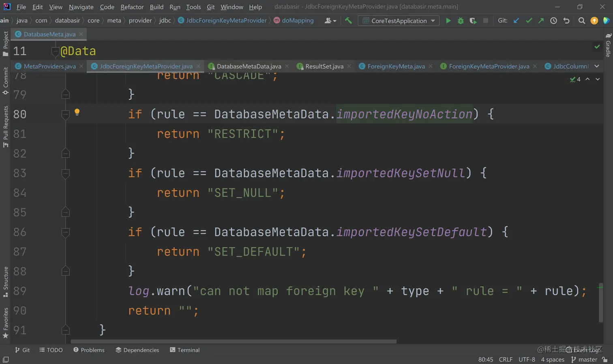Click importedKeyNoAction on line 80
This screenshot has width=613, height=364.
tap(404, 114)
